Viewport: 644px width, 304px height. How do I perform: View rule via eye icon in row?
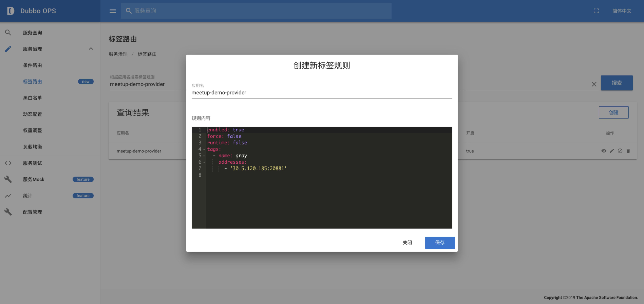pyautogui.click(x=604, y=151)
